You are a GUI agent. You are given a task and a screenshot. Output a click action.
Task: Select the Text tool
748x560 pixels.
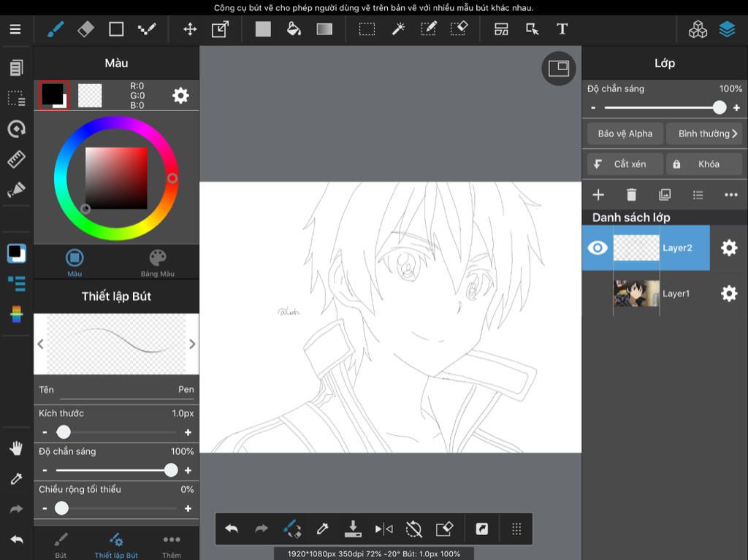tap(562, 29)
